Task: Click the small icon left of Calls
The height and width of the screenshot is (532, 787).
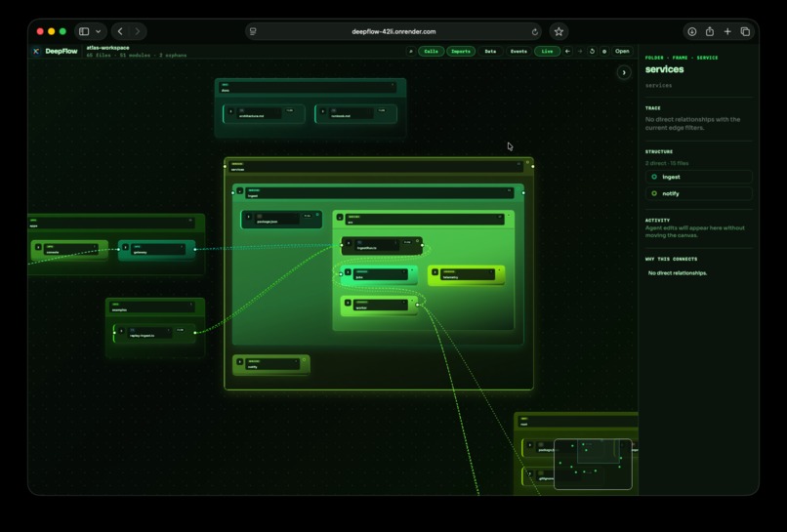Action: [x=410, y=51]
